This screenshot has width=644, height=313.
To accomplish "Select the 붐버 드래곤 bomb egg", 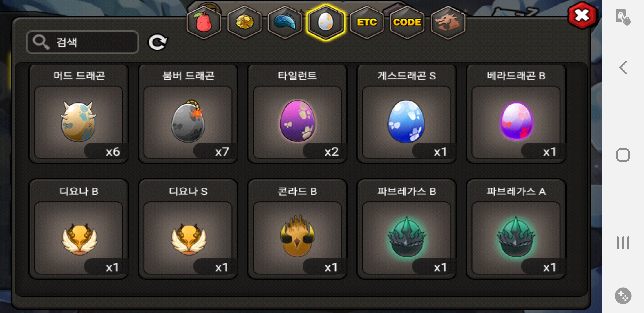I will [188, 114].
